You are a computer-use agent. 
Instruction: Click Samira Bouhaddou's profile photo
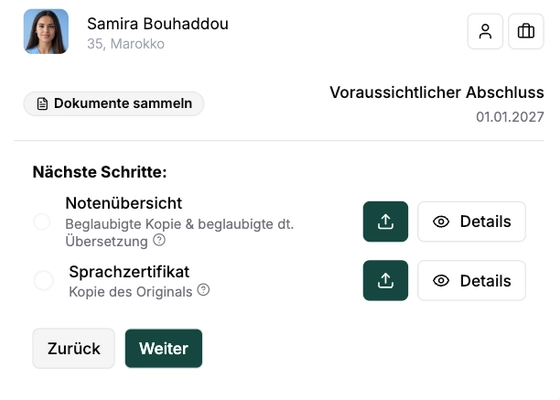pyautogui.click(x=46, y=31)
